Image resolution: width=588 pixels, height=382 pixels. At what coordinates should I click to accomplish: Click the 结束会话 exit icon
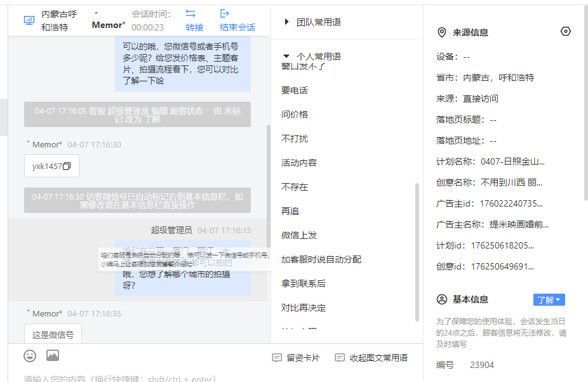point(224,14)
